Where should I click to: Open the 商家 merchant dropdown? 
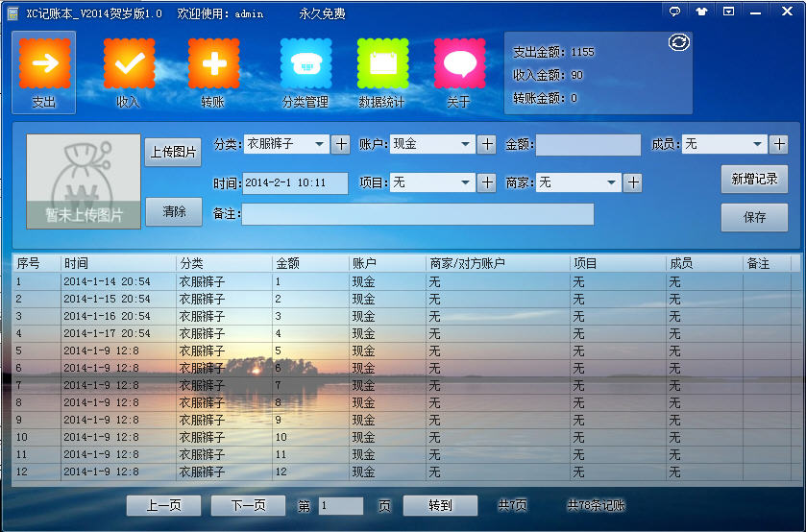tap(612, 182)
